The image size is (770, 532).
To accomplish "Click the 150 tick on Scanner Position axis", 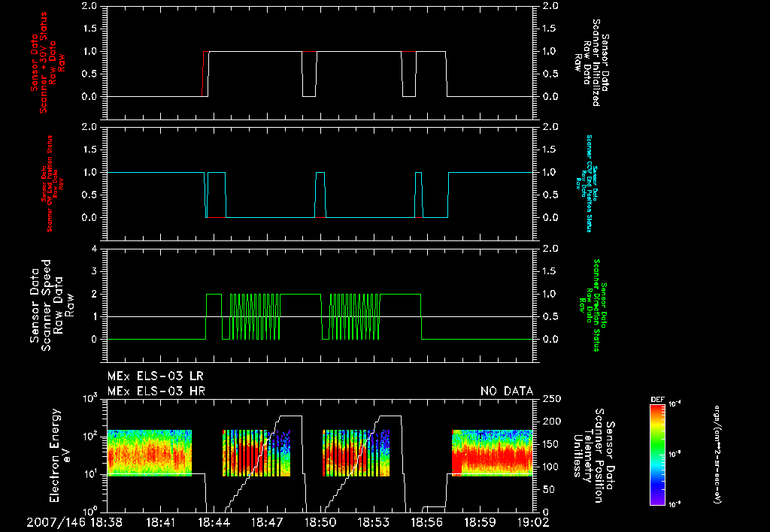I will click(x=552, y=444).
